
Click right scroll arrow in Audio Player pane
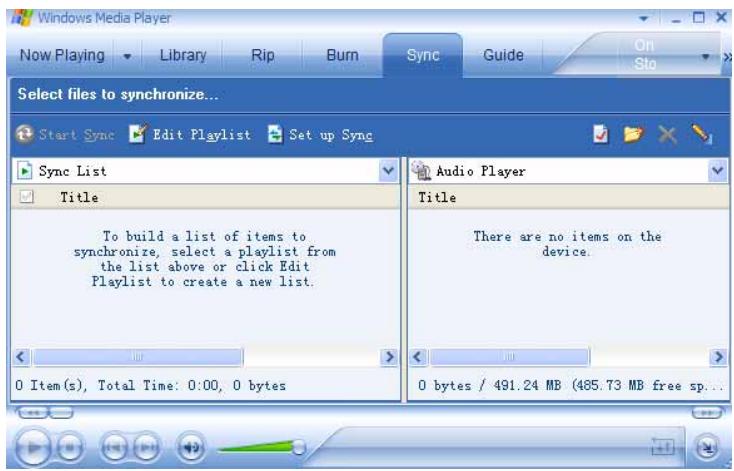click(x=718, y=357)
